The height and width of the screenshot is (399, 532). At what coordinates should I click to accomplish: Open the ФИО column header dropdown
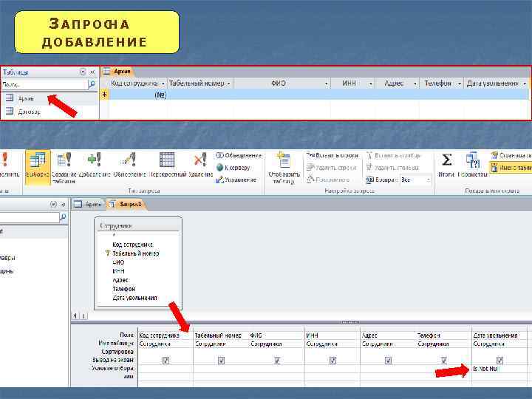[x=326, y=83]
